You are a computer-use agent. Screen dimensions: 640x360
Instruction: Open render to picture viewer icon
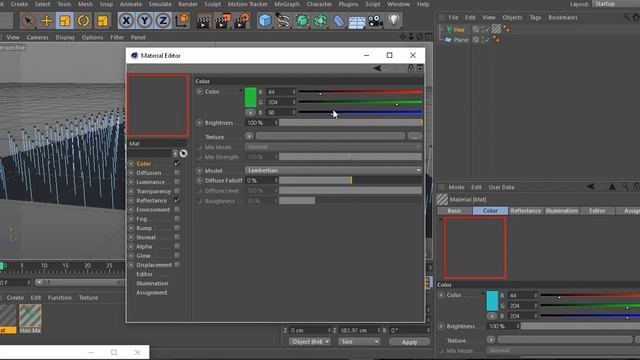pyautogui.click(x=222, y=21)
